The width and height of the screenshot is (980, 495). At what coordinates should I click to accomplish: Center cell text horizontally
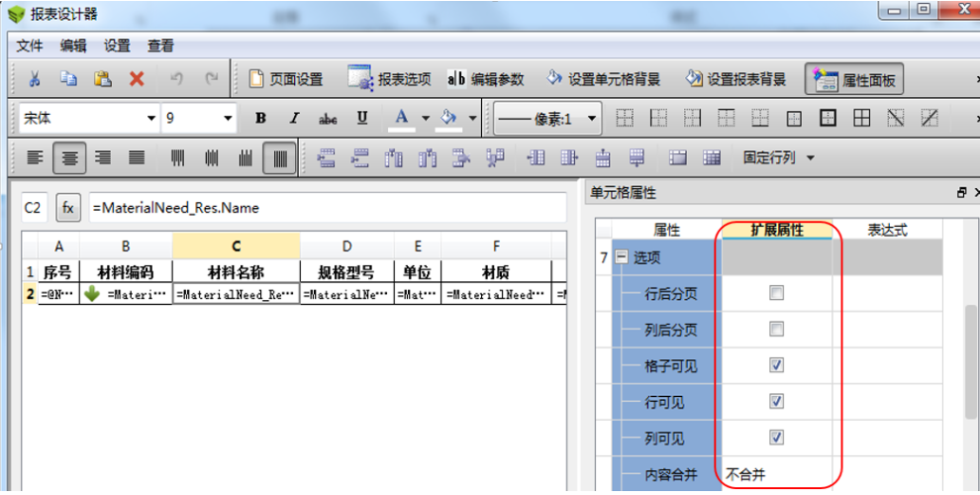tap(69, 158)
